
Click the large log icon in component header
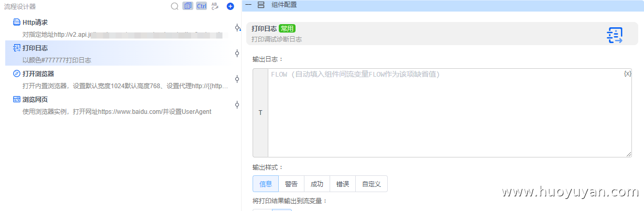point(614,35)
